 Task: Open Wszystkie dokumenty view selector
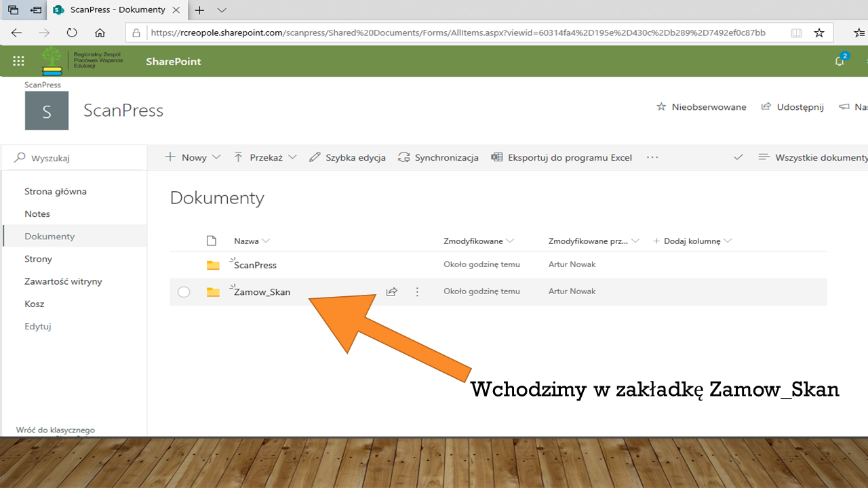point(813,157)
